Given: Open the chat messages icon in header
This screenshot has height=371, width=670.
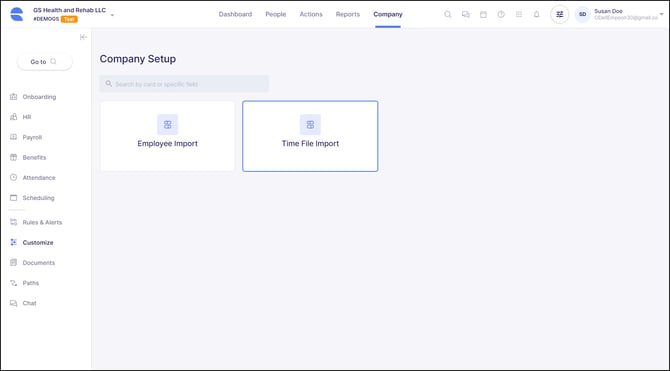Looking at the screenshot, I should (x=465, y=14).
